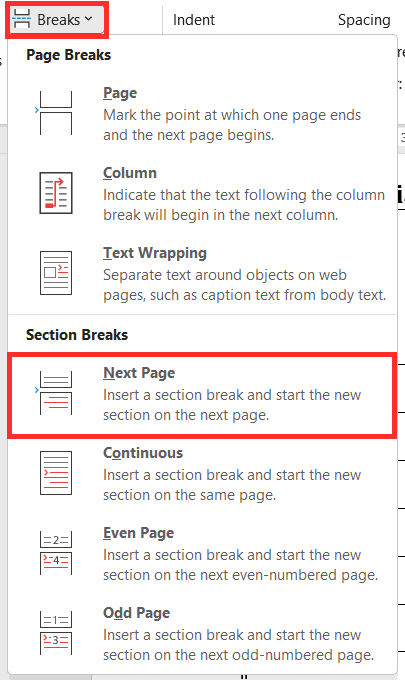Insert a Next Page section break
The height and width of the screenshot is (680, 405).
(x=202, y=394)
